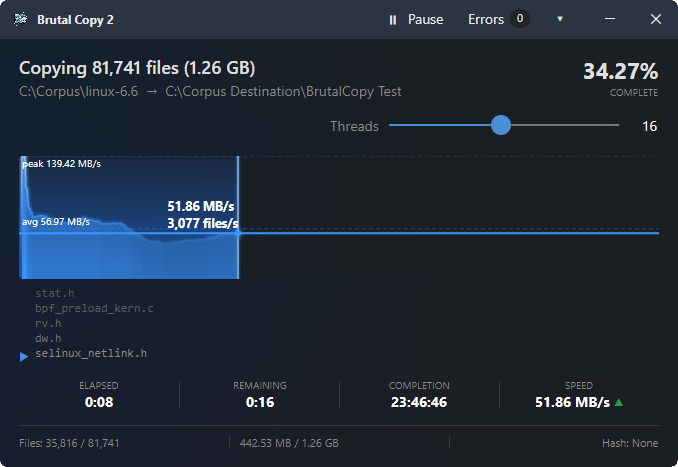Viewport: 678px width, 467px height.
Task: Click the Copying 81,741 files heading
Action: click(x=137, y=68)
